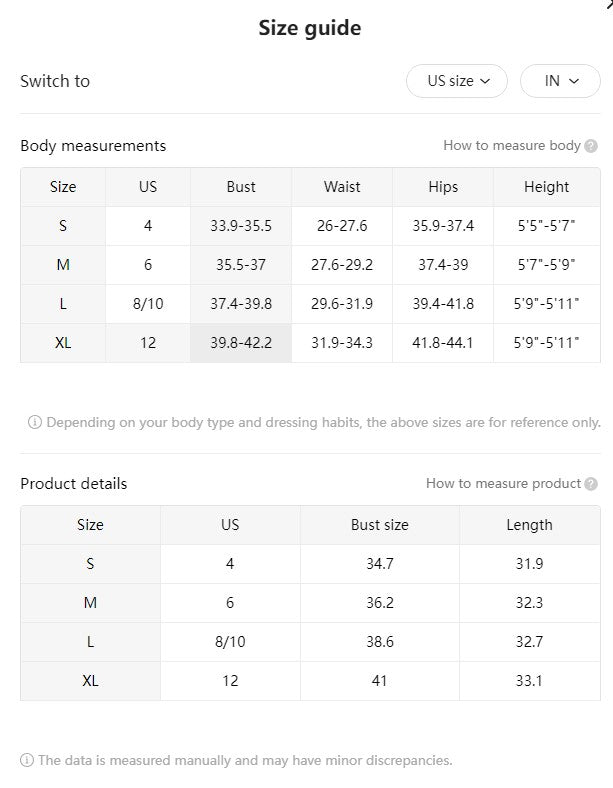Click the S bust cell 33.9-35.5
613x788 pixels.
click(241, 226)
